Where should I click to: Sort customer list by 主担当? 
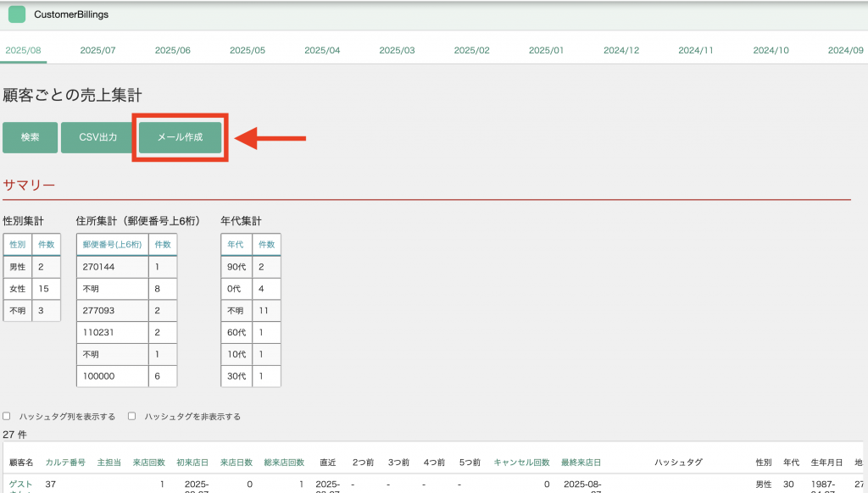pyautogui.click(x=108, y=463)
